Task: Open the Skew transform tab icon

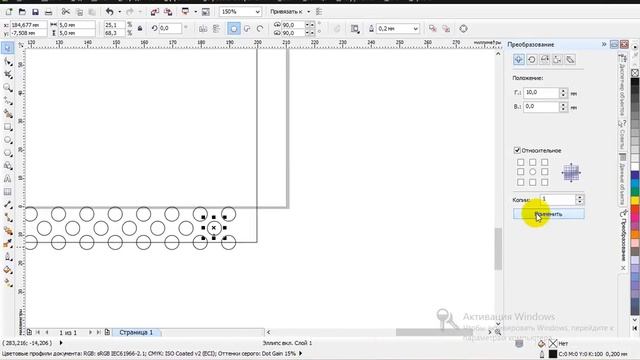Action: pos(571,60)
